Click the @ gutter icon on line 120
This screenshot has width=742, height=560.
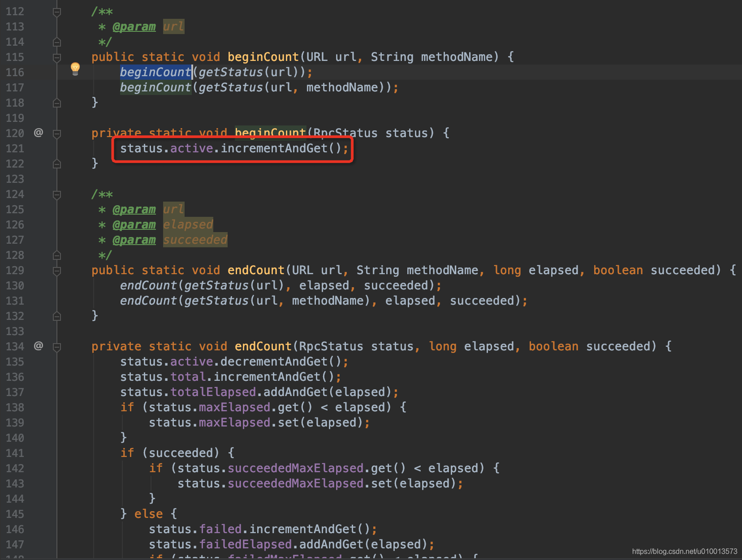point(39,133)
